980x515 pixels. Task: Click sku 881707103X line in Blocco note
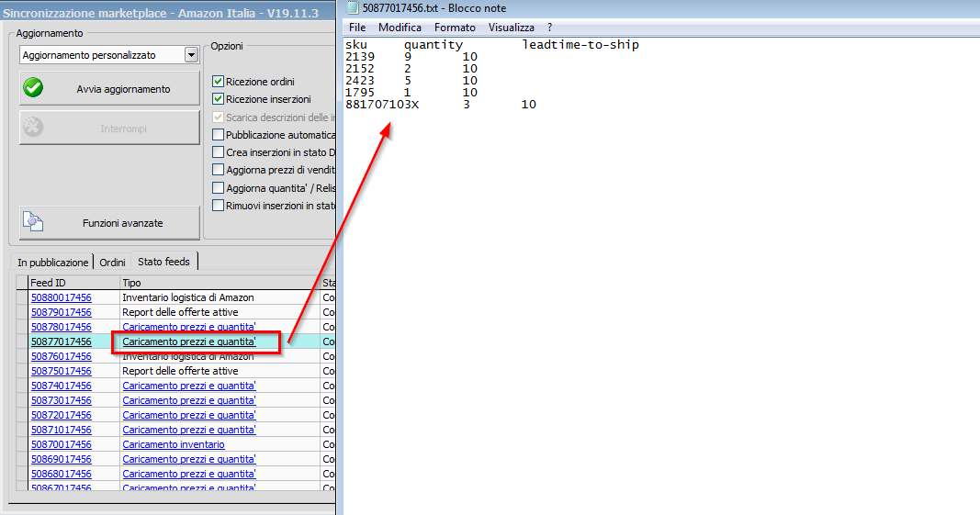[441, 105]
